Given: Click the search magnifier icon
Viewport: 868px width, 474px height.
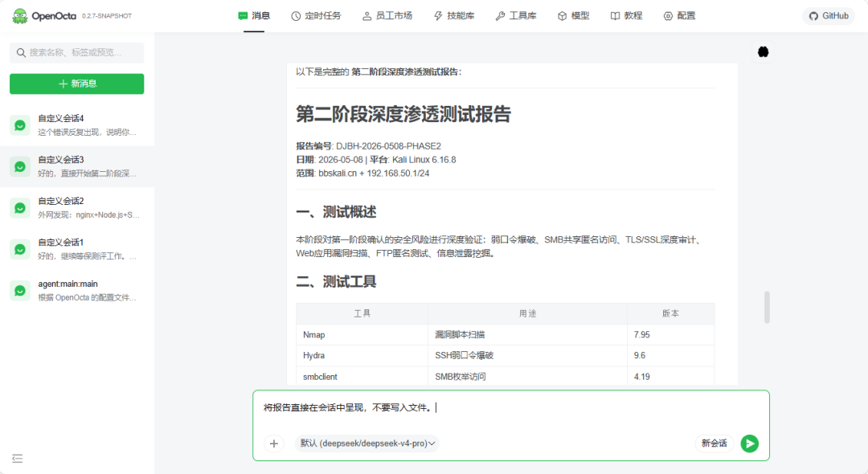Looking at the screenshot, I should (x=21, y=52).
